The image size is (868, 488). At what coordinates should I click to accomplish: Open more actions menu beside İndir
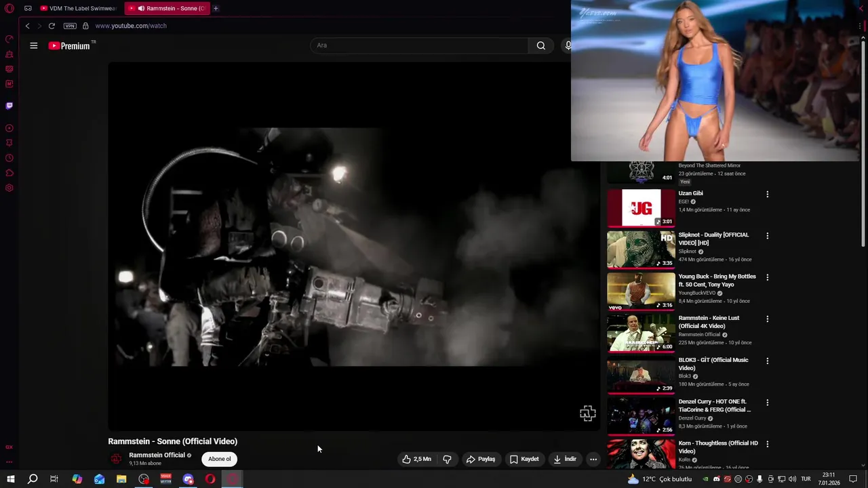(593, 459)
